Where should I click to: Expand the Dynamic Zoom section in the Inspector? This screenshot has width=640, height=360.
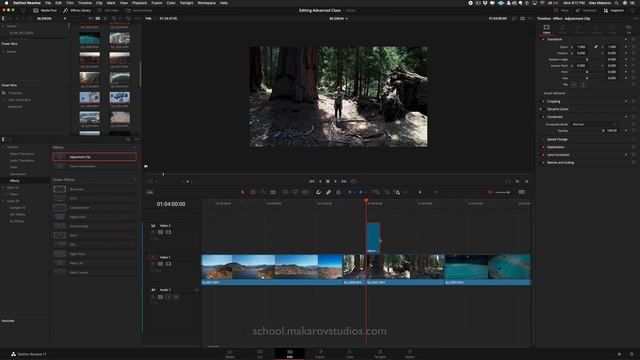point(558,109)
